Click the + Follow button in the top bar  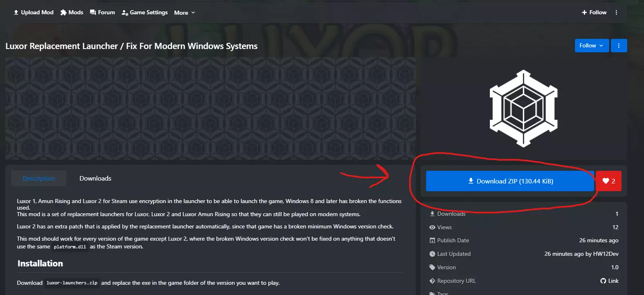[594, 12]
